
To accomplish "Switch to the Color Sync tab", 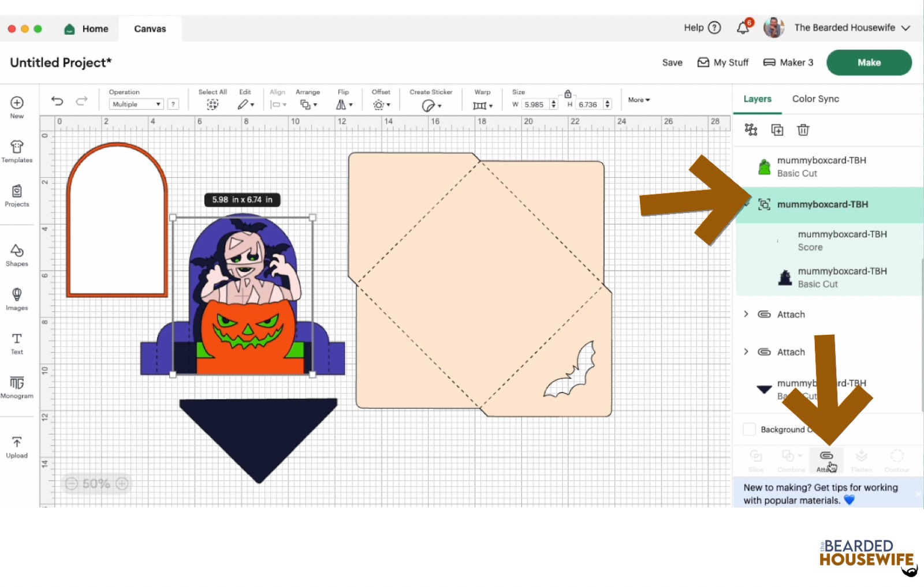I will pyautogui.click(x=815, y=99).
